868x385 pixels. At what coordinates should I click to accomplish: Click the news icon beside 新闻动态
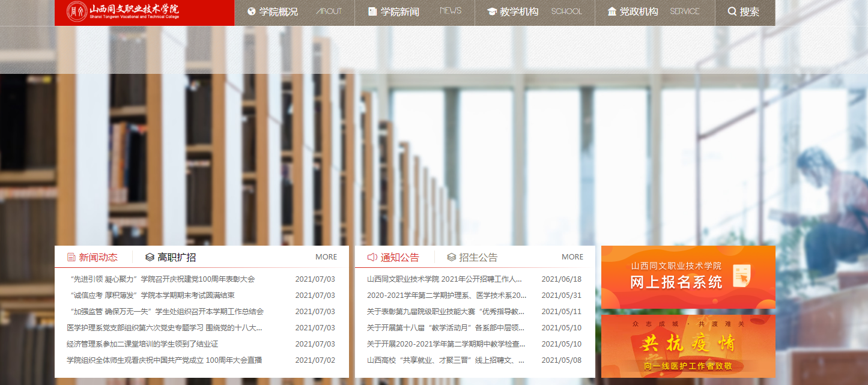point(71,257)
